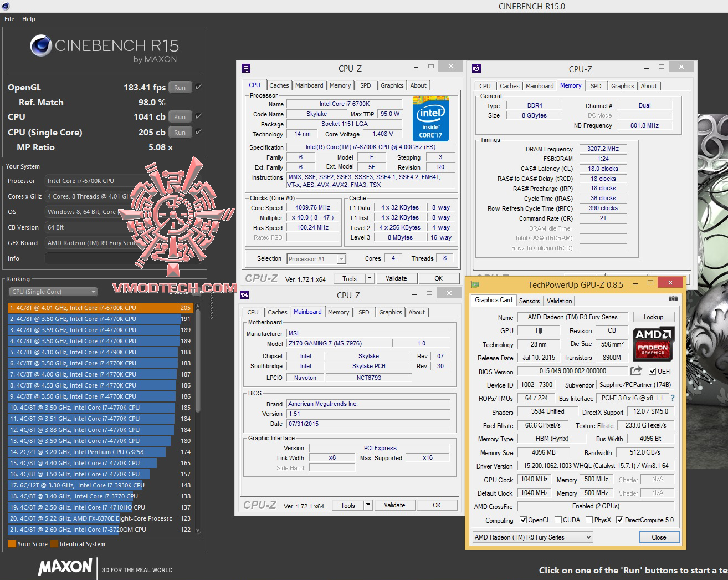Click the MAXON logo at the bottom
This screenshot has width=728, height=580.
[65, 567]
